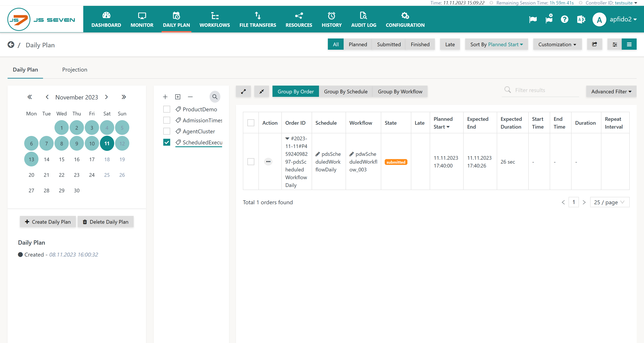644x343 pixels.
Task: Check the AdmissionTimes tag checkbox
Action: tap(167, 120)
